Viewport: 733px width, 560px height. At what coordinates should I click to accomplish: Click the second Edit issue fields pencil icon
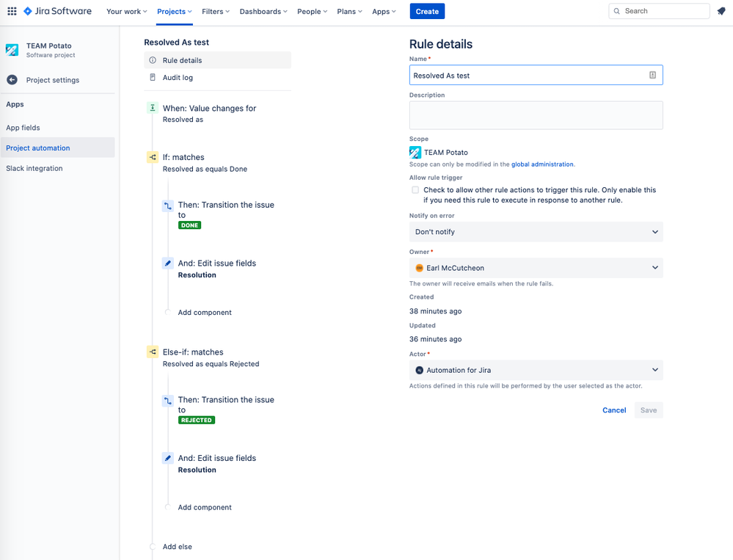168,459
